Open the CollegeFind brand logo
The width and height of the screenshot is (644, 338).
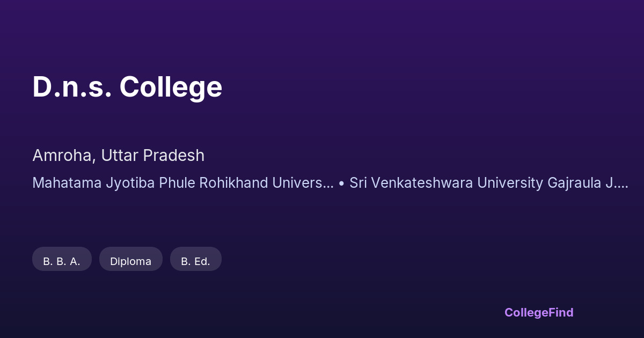pos(538,312)
